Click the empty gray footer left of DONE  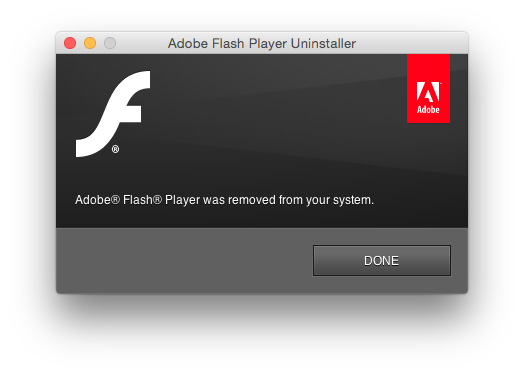tap(184, 261)
